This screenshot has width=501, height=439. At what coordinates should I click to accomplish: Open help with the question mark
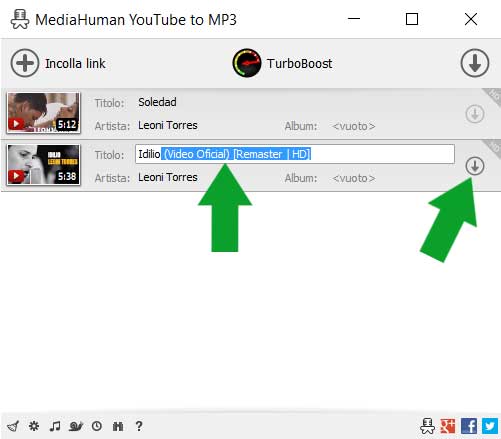[139, 426]
